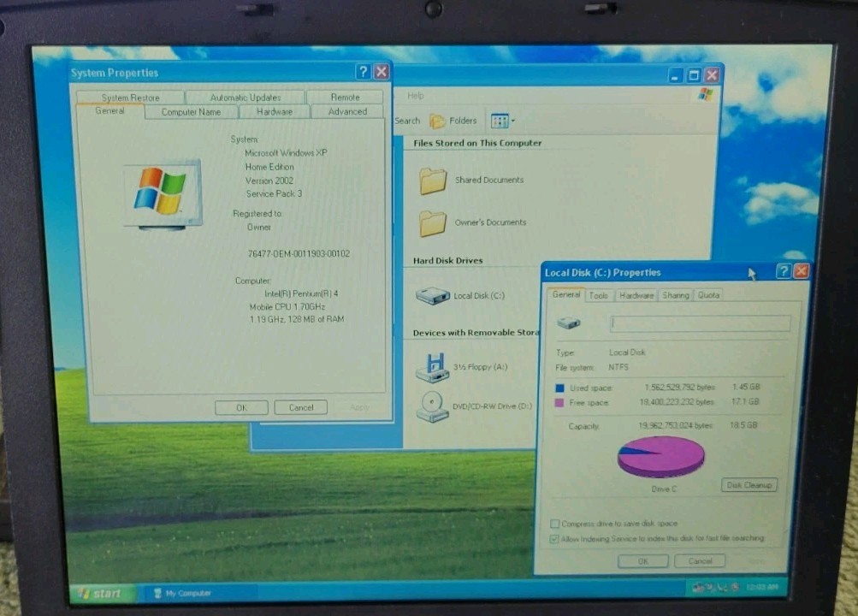Screen dimensions: 858x616
Task: Open the Tools tab in disk properties
Action: 598,295
